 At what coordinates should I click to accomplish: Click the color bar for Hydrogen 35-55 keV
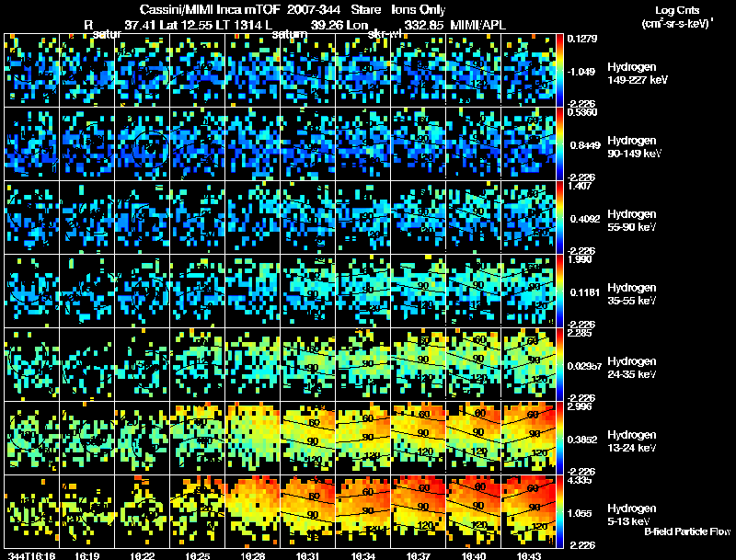[x=560, y=291]
